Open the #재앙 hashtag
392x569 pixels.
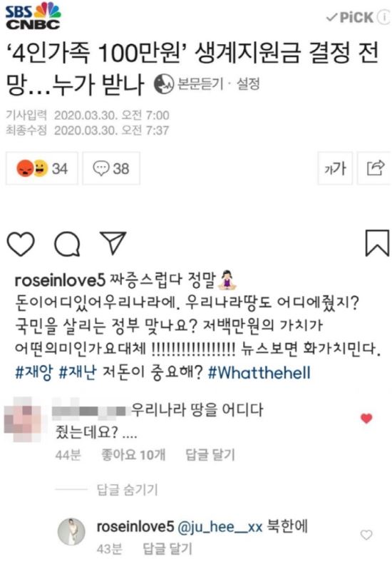(x=33, y=373)
